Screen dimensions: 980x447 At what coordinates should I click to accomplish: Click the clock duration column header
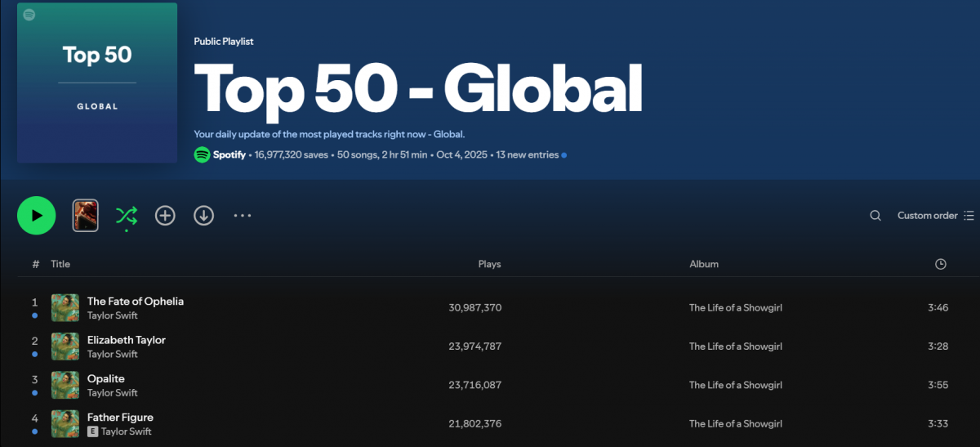pos(941,264)
